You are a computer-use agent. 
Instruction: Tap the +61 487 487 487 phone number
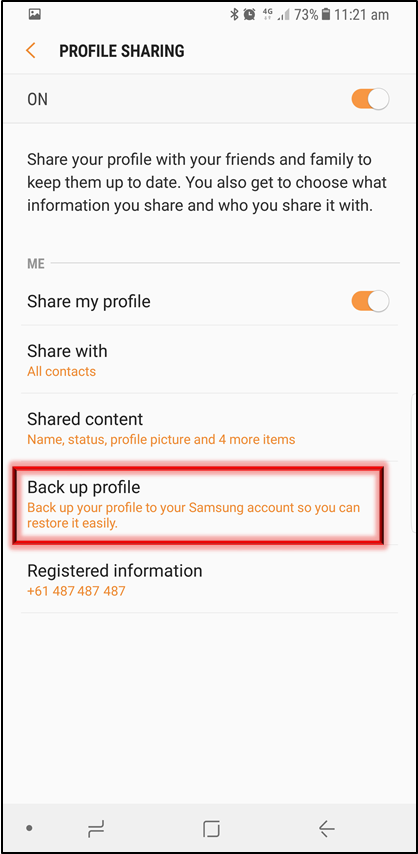point(76,590)
